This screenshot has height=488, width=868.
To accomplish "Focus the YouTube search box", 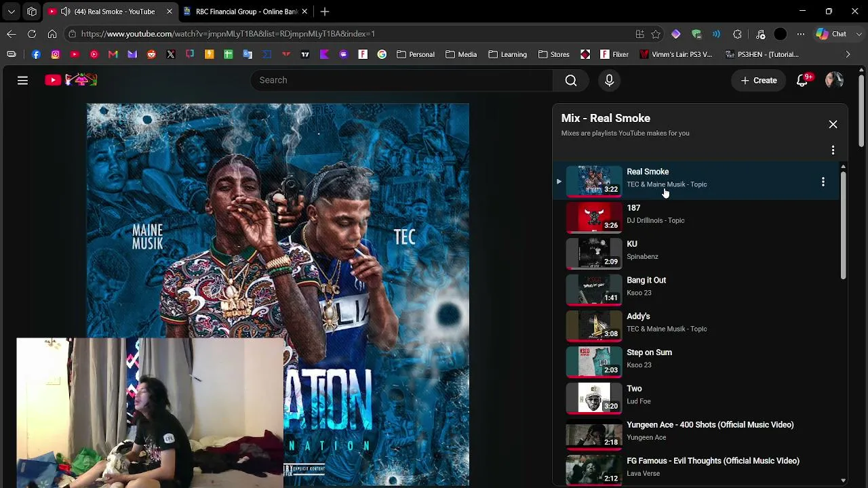I will click(x=401, y=80).
